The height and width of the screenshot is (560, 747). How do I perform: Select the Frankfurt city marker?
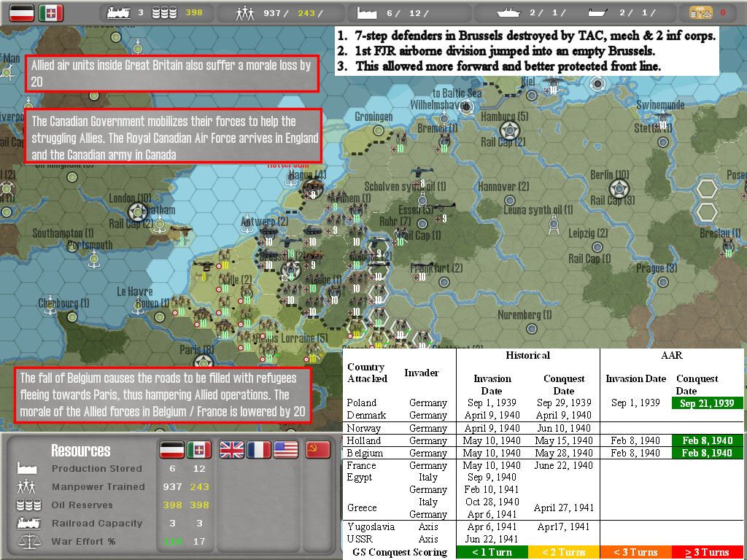pos(444,282)
